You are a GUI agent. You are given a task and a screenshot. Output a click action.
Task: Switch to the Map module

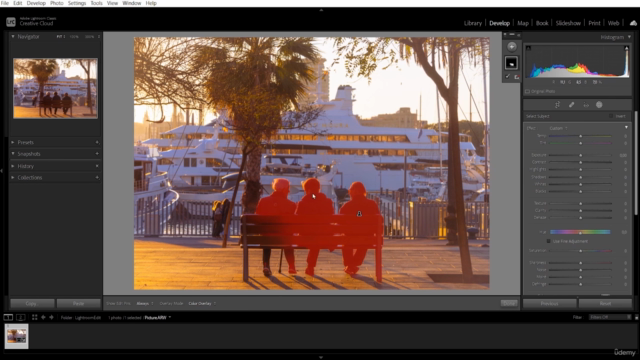click(523, 23)
